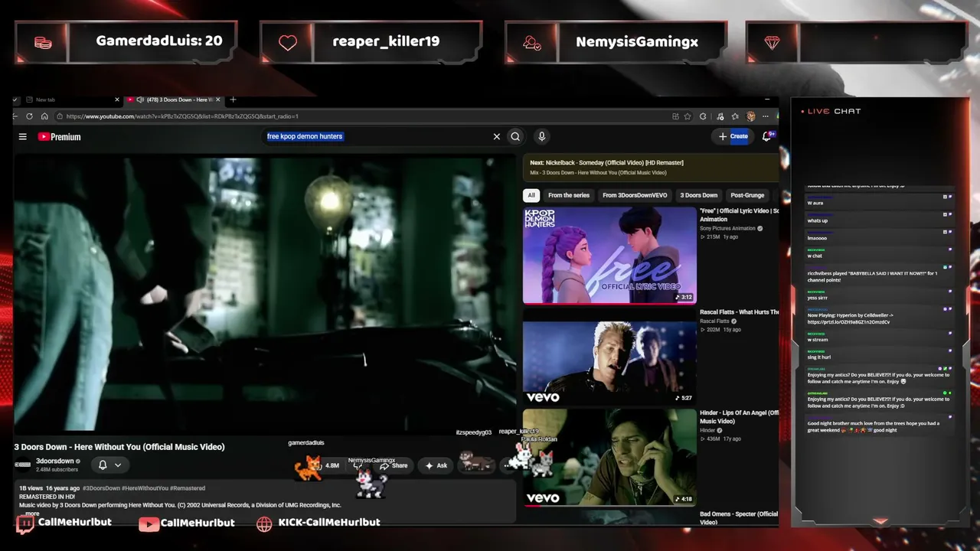Click the coin stack icon beside GamerdadLuis

tap(43, 43)
